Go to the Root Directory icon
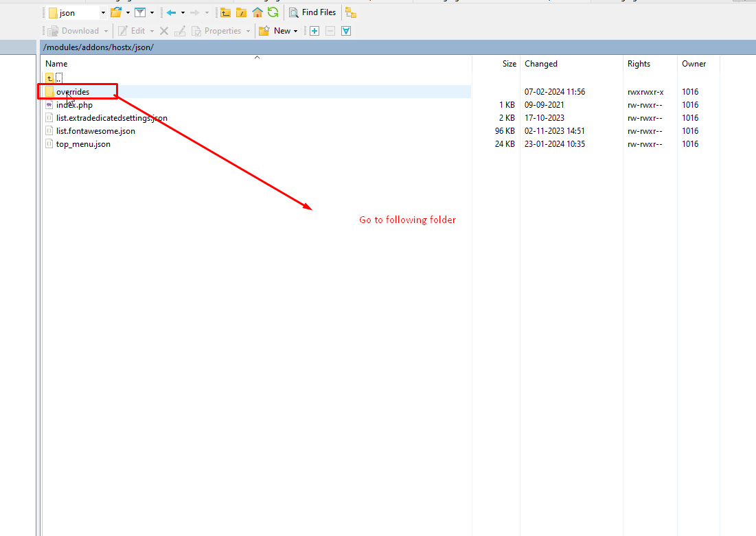Image resolution: width=756 pixels, height=536 pixels. (x=241, y=12)
